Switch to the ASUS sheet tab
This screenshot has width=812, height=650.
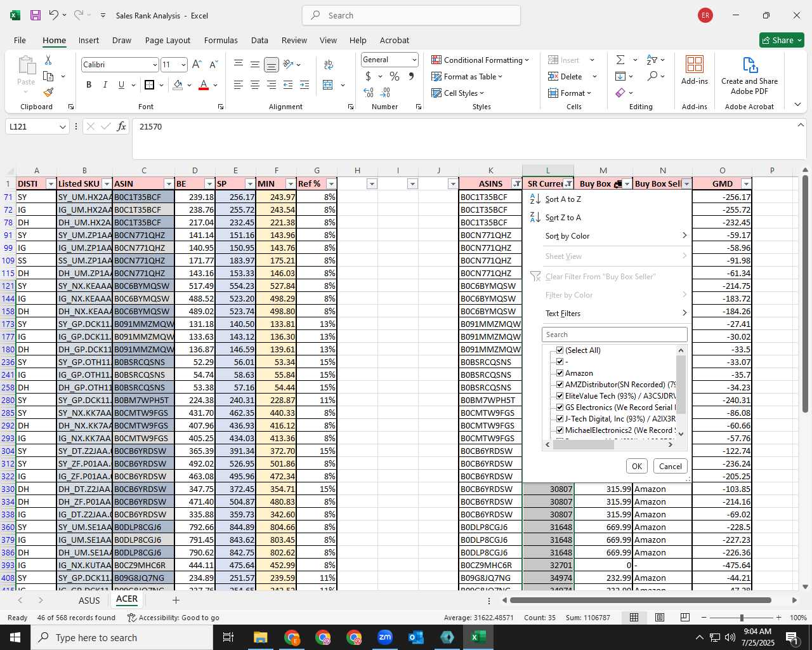coord(89,600)
